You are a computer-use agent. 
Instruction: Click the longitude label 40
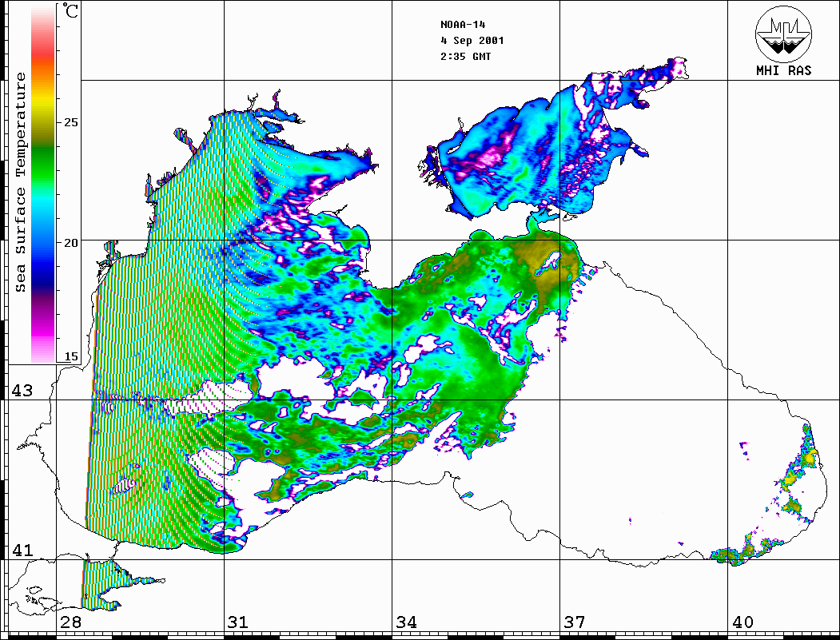[742, 622]
